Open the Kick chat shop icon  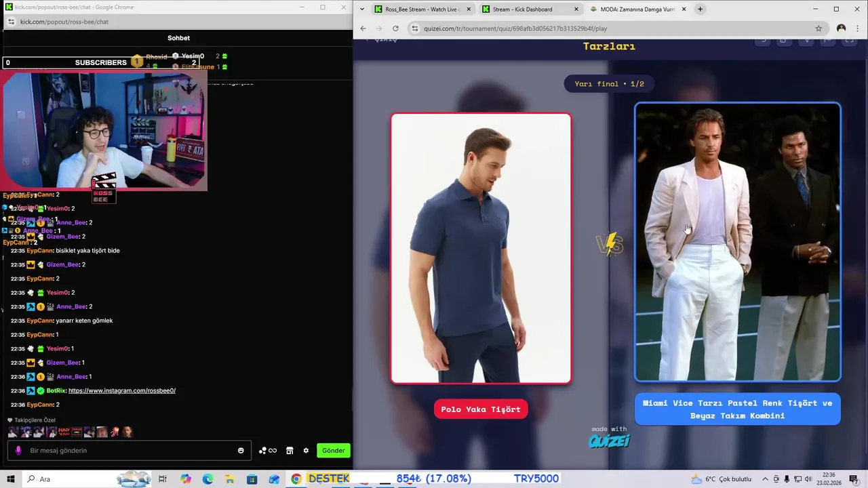pos(290,451)
